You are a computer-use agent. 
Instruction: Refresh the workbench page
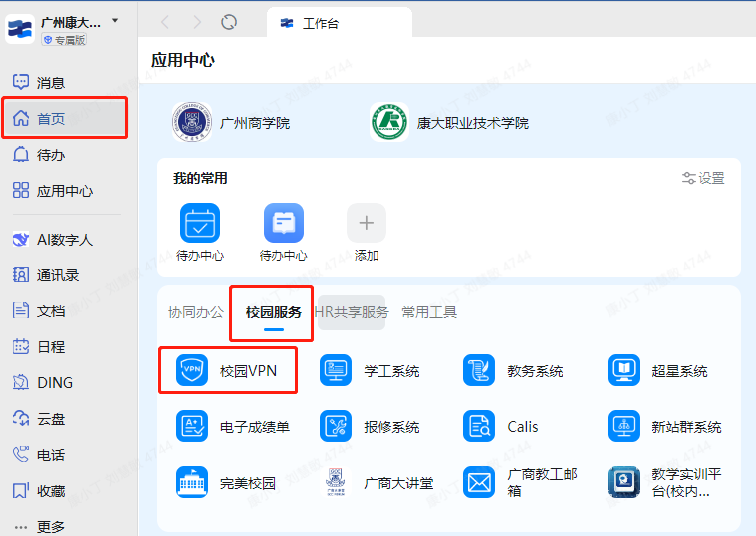229,22
